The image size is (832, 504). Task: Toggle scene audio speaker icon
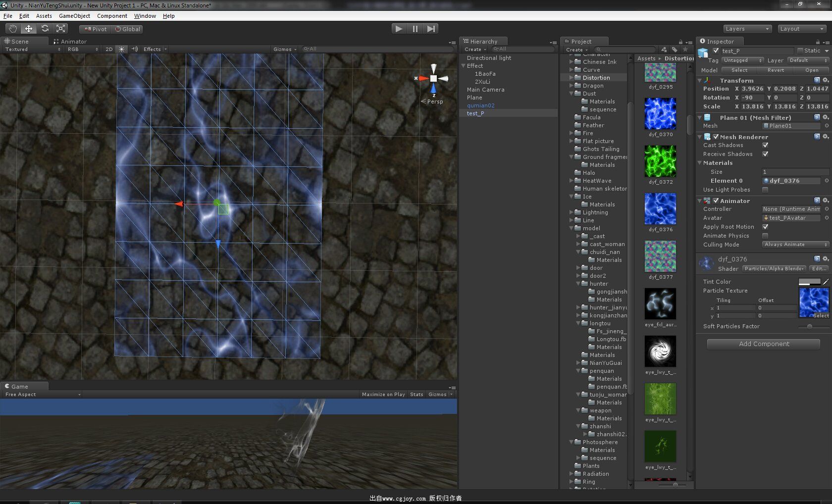pyautogui.click(x=134, y=49)
